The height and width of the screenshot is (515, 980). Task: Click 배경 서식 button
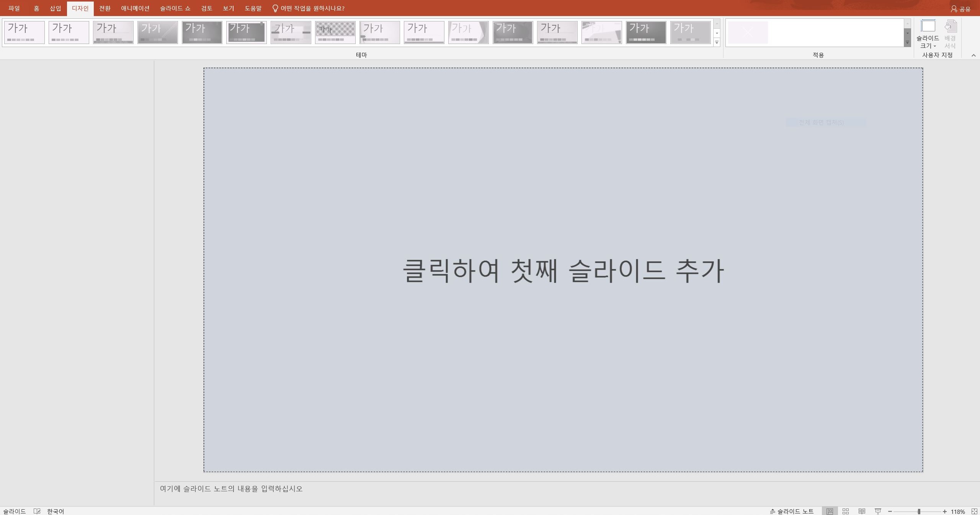pyautogui.click(x=950, y=34)
